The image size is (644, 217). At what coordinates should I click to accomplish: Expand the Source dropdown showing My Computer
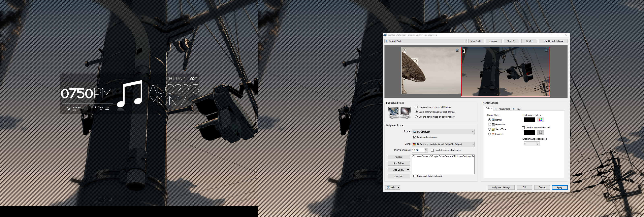tap(473, 132)
